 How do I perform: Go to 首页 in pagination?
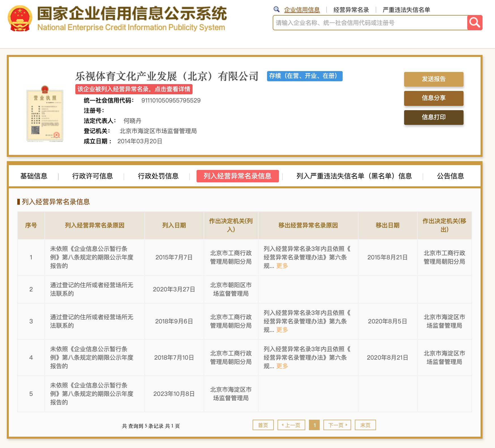pyautogui.click(x=263, y=425)
